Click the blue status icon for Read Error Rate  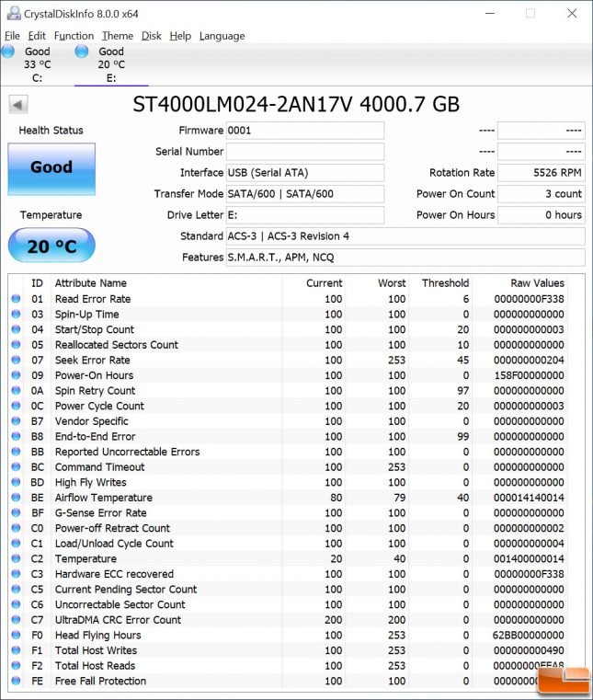pyautogui.click(x=16, y=299)
